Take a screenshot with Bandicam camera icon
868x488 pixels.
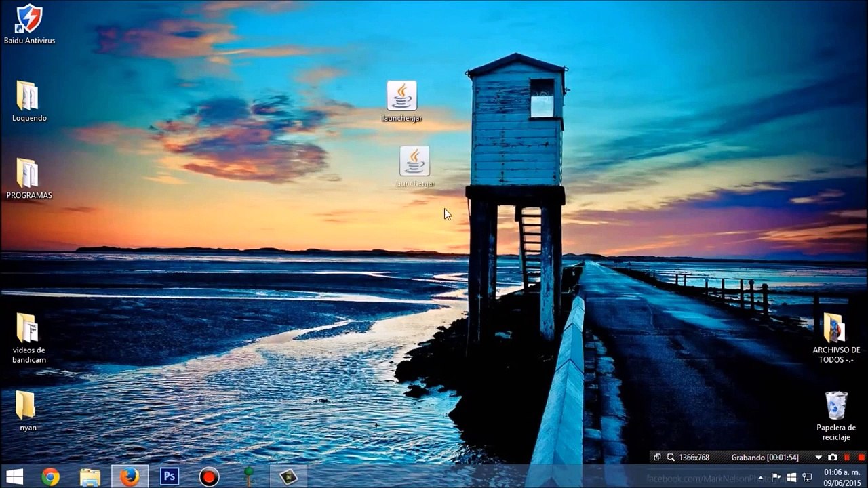coord(833,457)
